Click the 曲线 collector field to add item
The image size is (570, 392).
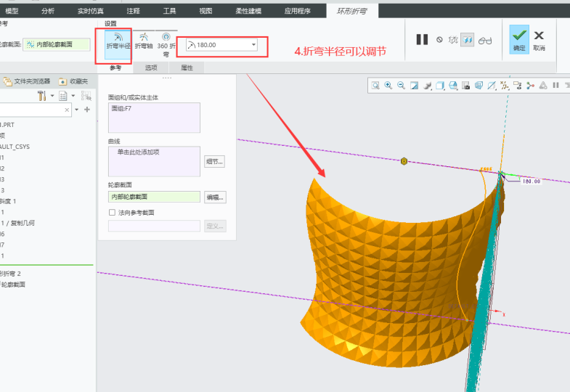click(153, 161)
